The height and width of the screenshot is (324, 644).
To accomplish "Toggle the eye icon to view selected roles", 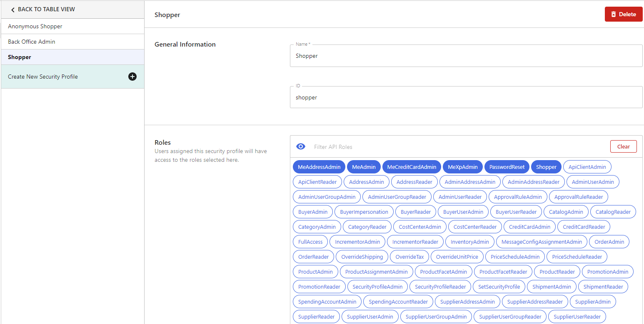I will point(301,146).
